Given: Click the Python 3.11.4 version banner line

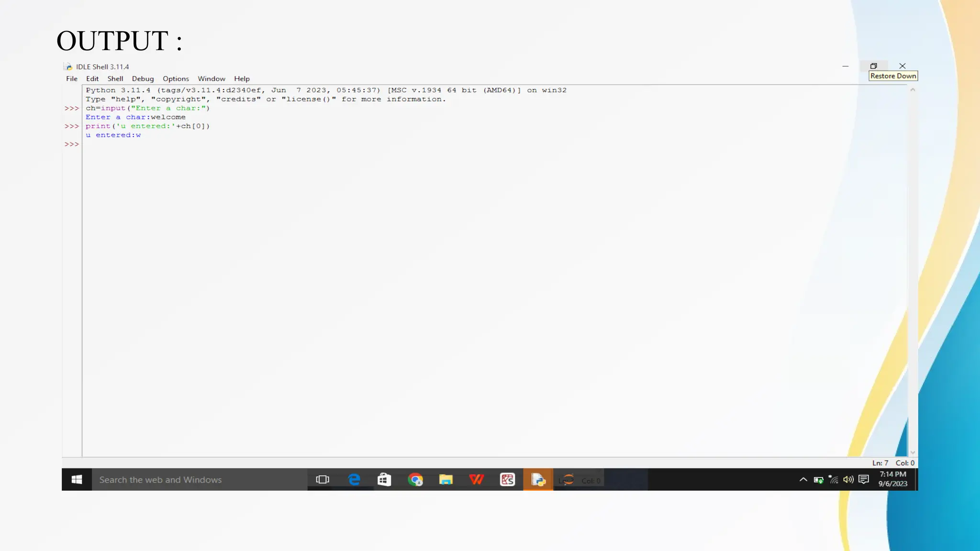Looking at the screenshot, I should 326,90.
